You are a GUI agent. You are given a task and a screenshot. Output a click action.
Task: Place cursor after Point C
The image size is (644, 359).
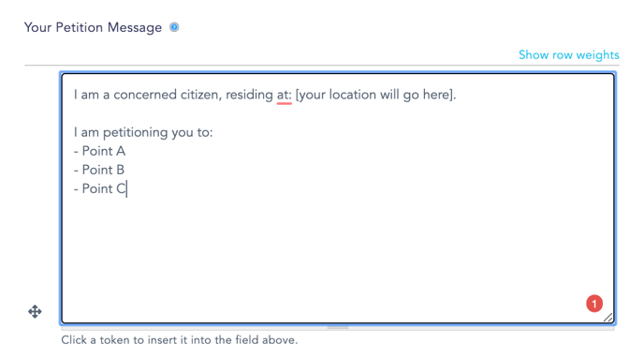pos(127,188)
